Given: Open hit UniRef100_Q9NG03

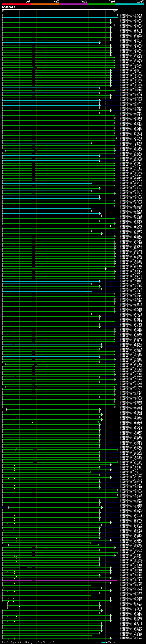Looking at the screenshot, I should click(x=131, y=151).
